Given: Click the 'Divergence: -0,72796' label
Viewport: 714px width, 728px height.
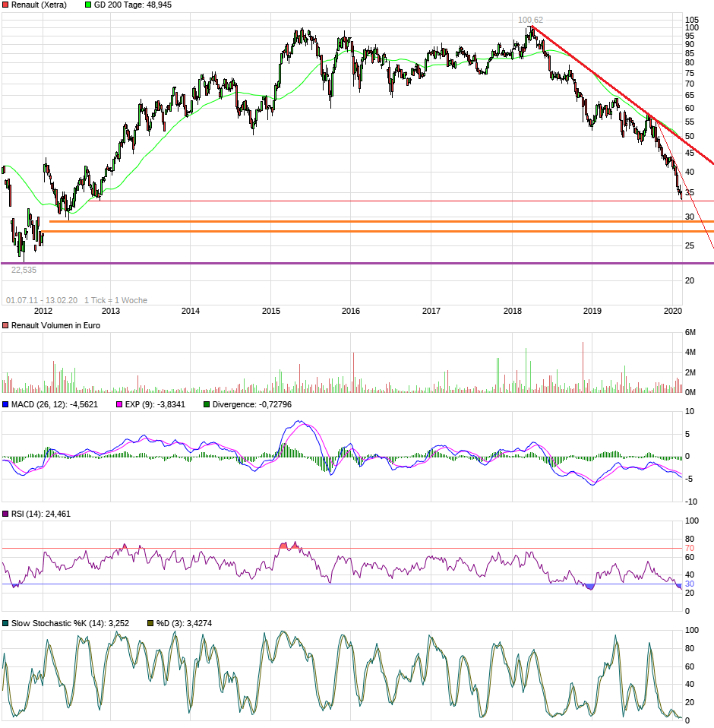Looking at the screenshot, I should (252, 404).
